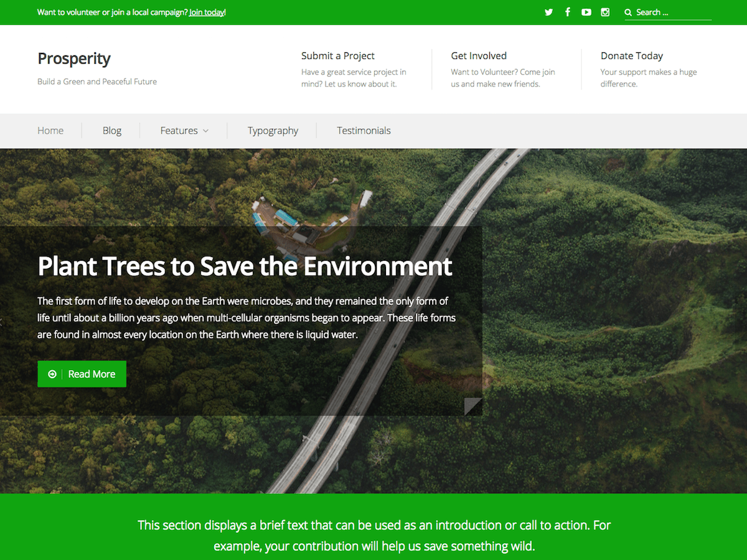The image size is (747, 560).
Task: Click the Prosperity site title
Action: (x=74, y=58)
